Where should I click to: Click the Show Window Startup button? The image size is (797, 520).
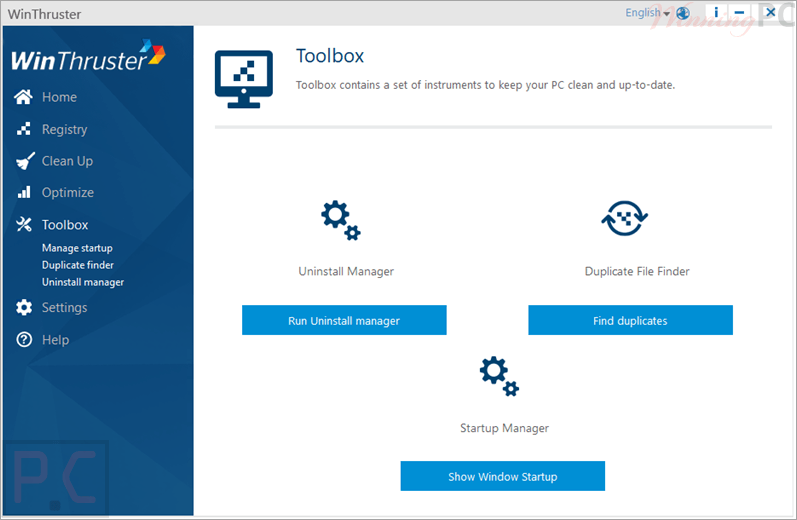(503, 476)
